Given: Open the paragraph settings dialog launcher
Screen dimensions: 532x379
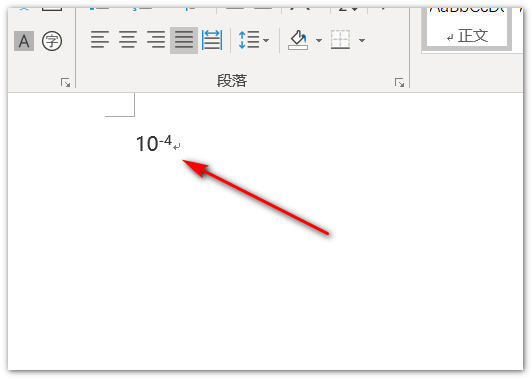Looking at the screenshot, I should click(399, 82).
